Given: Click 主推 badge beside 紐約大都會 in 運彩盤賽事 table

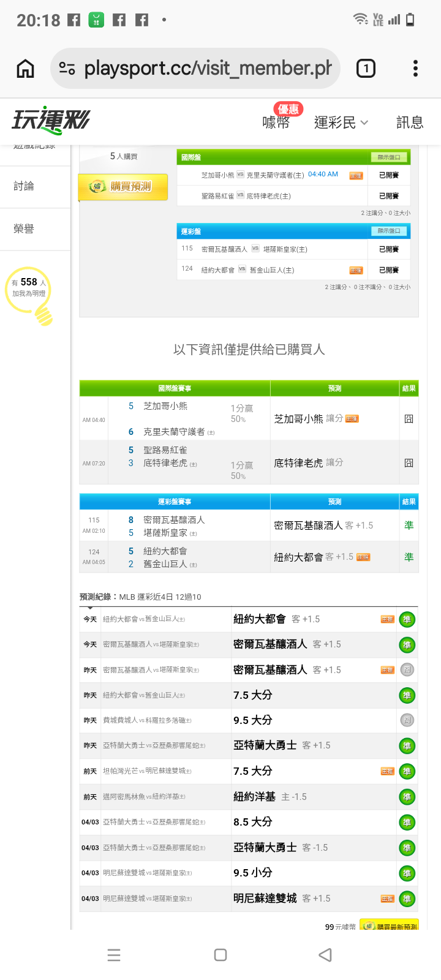Looking at the screenshot, I should point(363,557).
